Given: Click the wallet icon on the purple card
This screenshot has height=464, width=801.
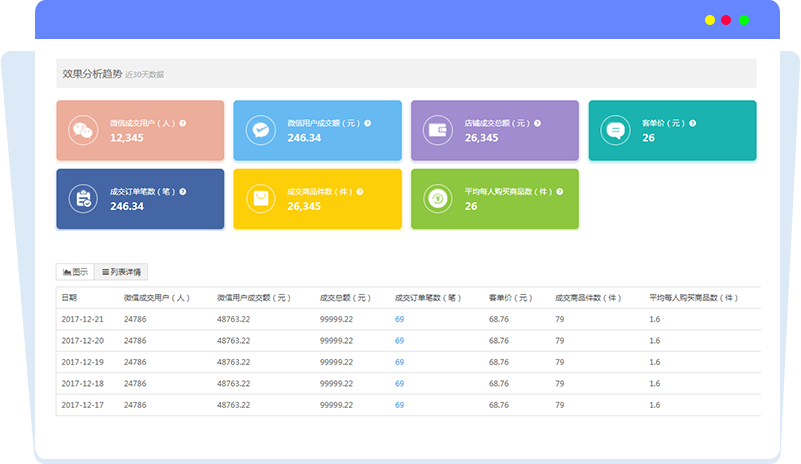Looking at the screenshot, I should [x=437, y=130].
